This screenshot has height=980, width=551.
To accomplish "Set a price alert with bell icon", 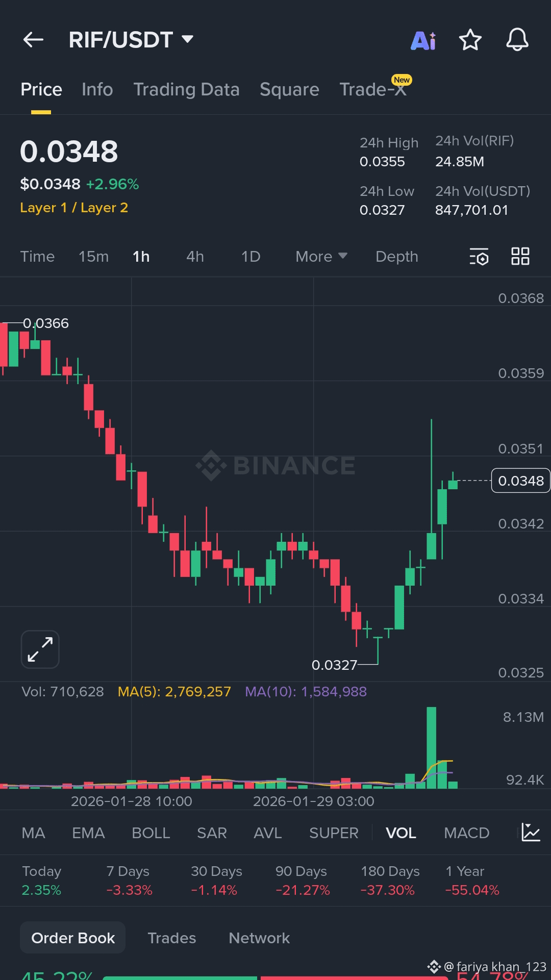I will [x=517, y=40].
